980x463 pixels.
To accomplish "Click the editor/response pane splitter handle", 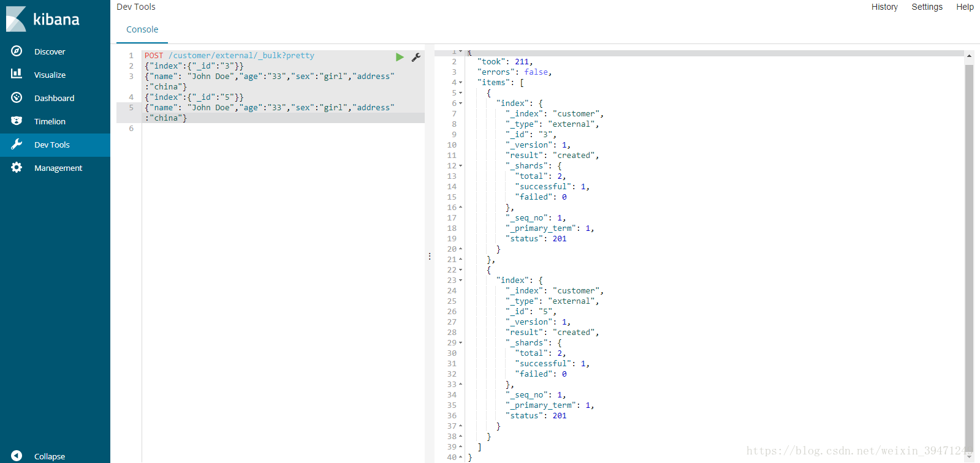I will [430, 257].
